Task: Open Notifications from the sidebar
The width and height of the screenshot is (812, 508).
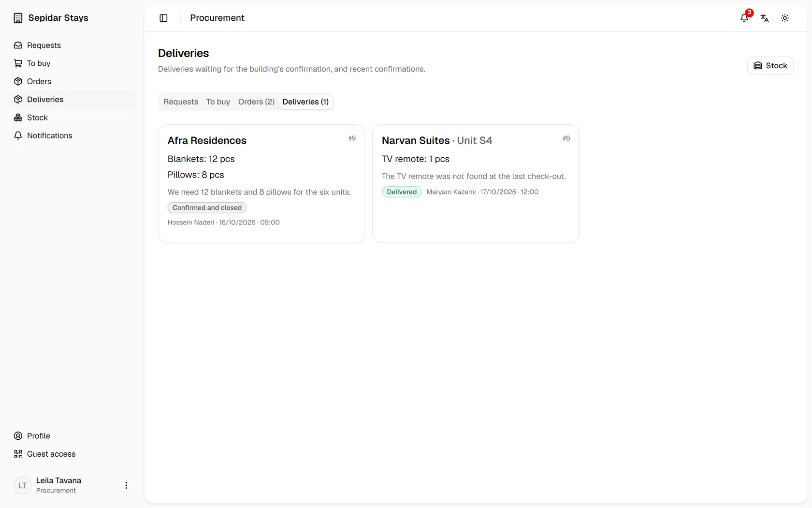Action: tap(72, 135)
